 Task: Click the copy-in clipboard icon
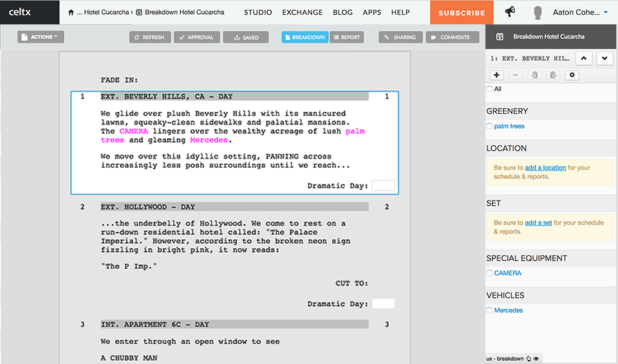534,75
